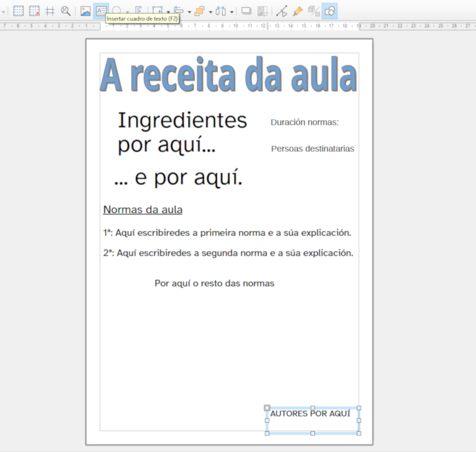The height and width of the screenshot is (452, 476).
Task: Toggle extrusion on the selected object
Action: pyautogui.click(x=314, y=9)
